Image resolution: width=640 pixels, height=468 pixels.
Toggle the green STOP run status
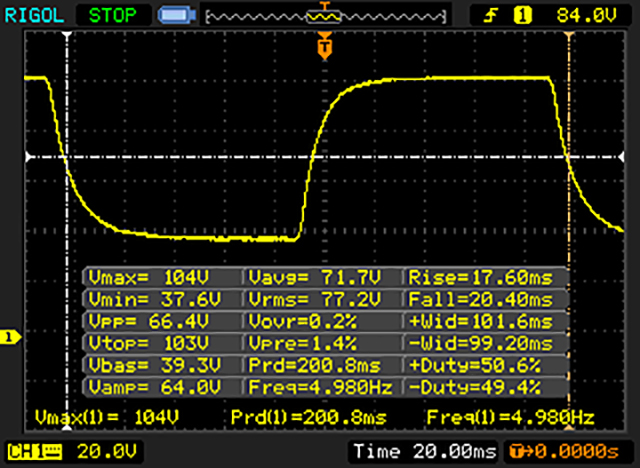tap(108, 15)
